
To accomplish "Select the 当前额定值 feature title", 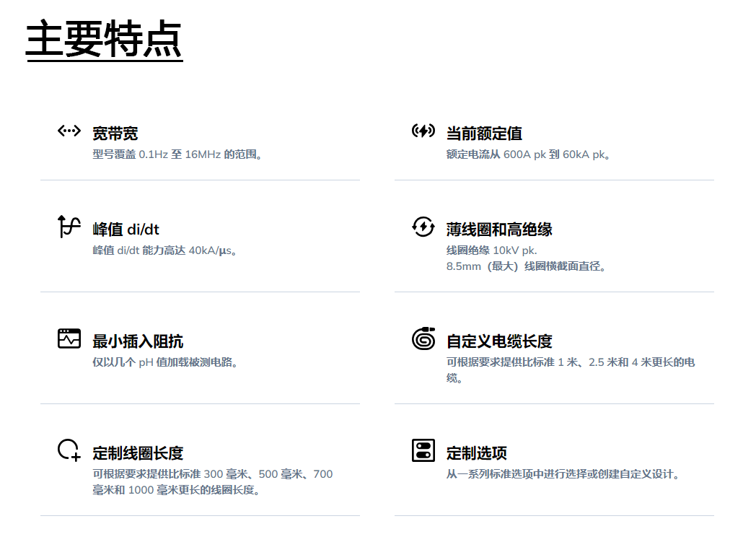I will point(484,134).
